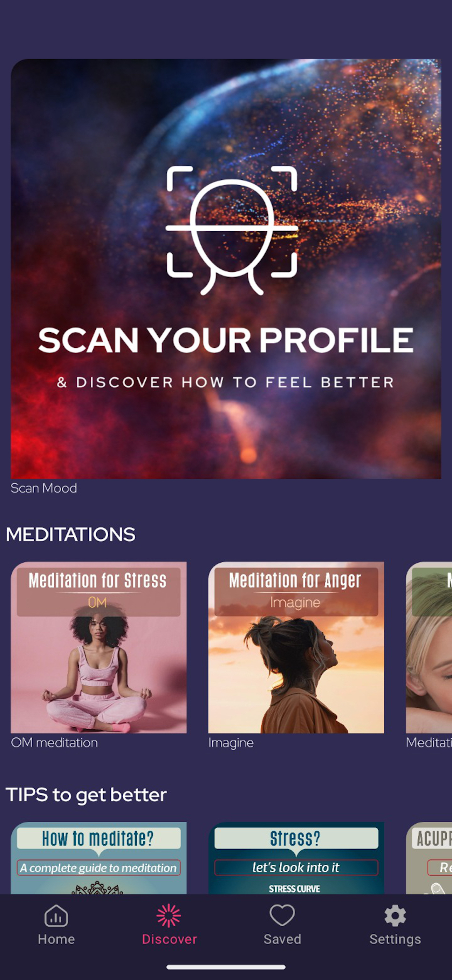452x980 pixels.
Task: Tap the Saved heart icon
Action: tap(282, 915)
